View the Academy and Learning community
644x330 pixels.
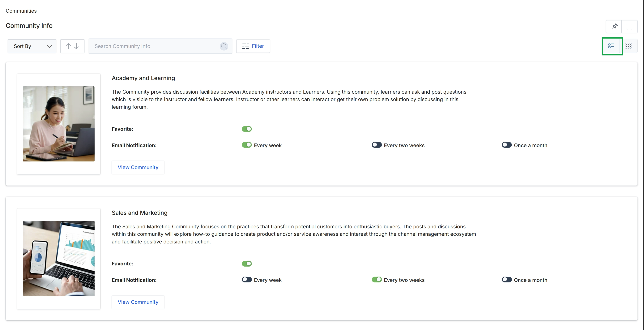(138, 168)
